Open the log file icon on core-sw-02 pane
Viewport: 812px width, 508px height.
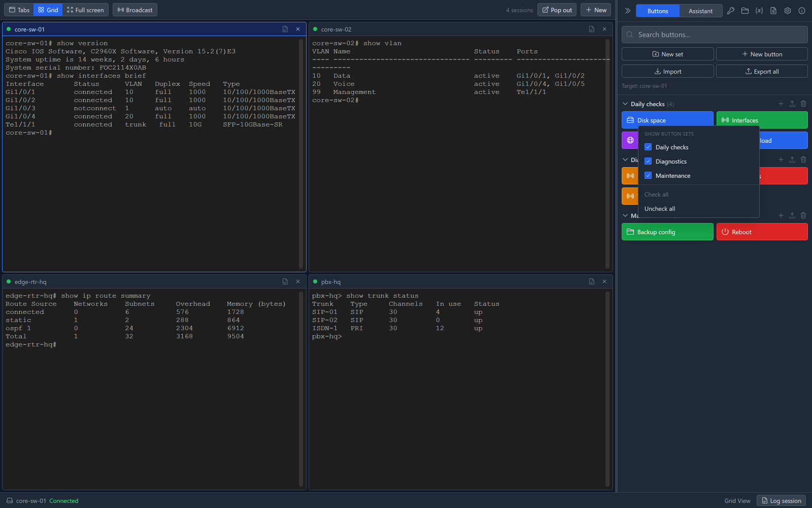[592, 29]
